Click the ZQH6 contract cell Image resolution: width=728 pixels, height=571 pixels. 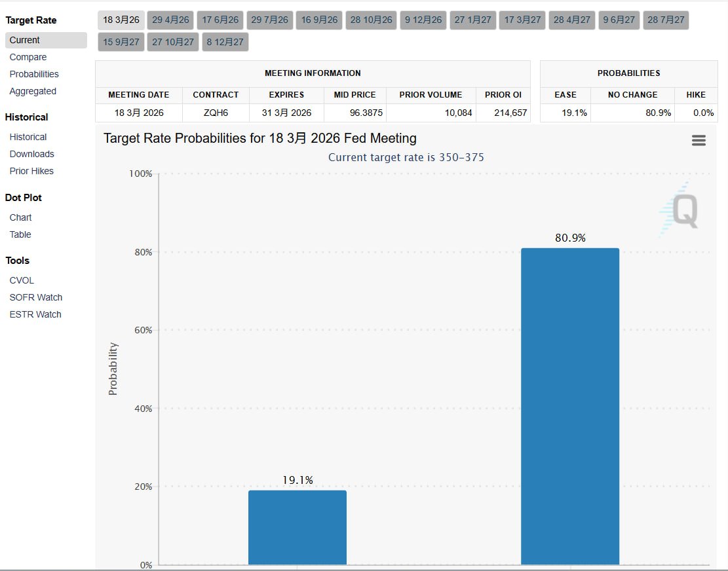coord(216,113)
